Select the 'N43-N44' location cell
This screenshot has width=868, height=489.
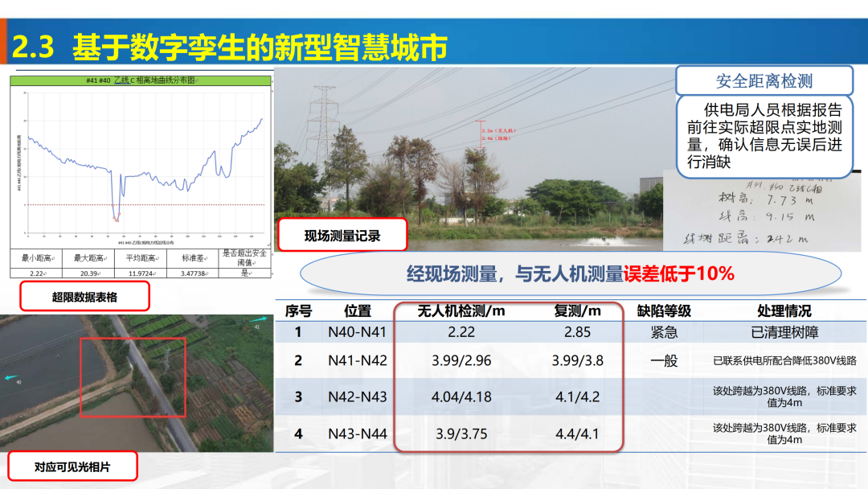click(x=358, y=434)
